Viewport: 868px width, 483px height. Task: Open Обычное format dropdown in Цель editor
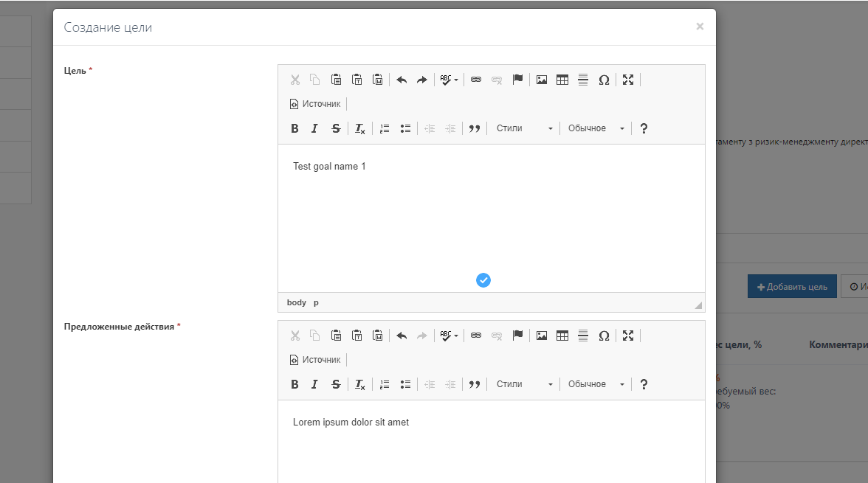point(596,128)
